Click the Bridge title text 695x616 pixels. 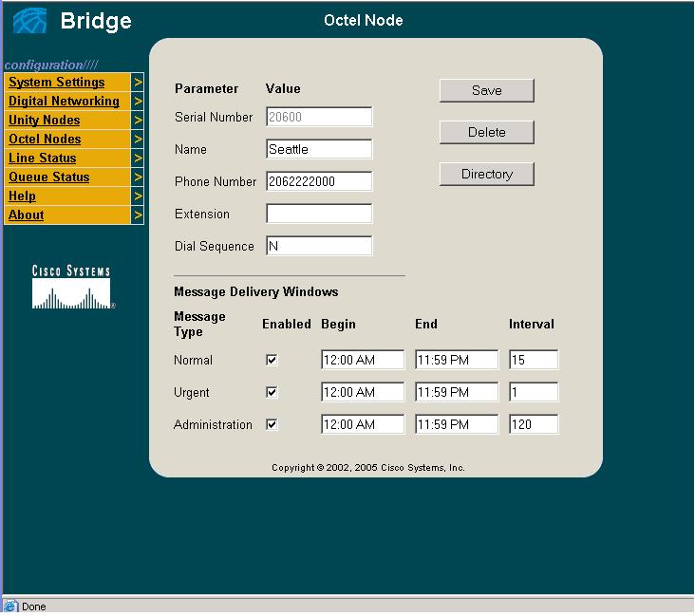coord(96,21)
